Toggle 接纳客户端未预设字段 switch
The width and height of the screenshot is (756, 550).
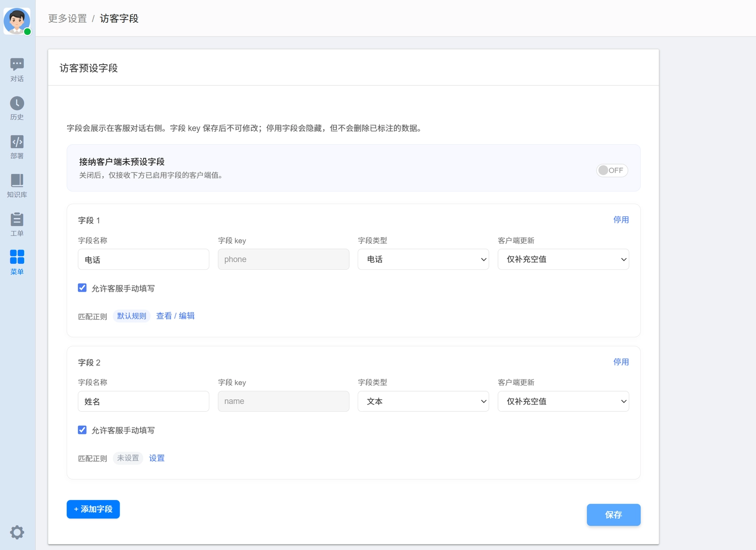pos(612,170)
